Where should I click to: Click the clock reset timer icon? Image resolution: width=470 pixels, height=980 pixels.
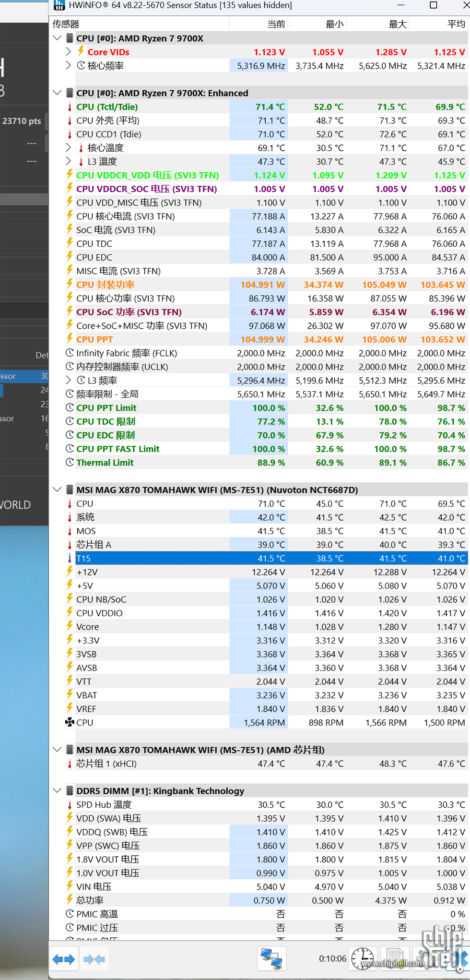(363, 958)
